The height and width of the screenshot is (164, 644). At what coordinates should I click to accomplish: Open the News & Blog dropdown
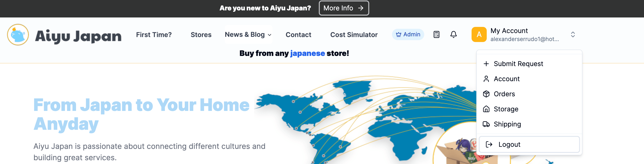[248, 35]
